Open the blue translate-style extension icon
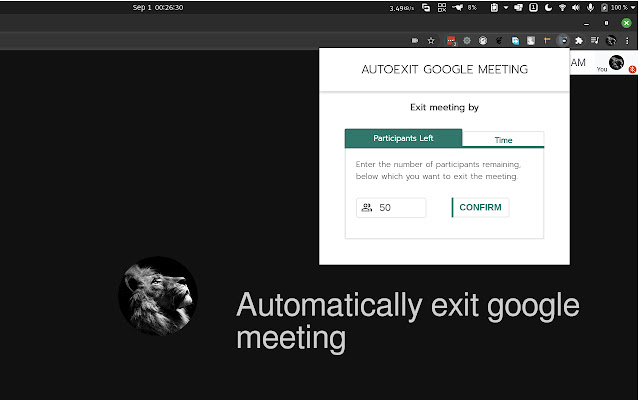640x400 pixels. pos(515,40)
